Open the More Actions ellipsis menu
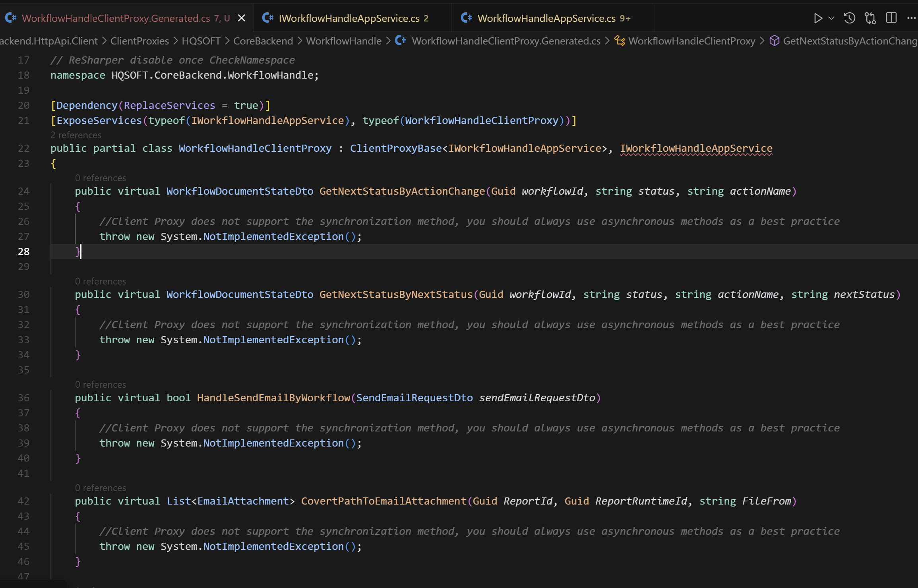This screenshot has width=918, height=588. (911, 18)
